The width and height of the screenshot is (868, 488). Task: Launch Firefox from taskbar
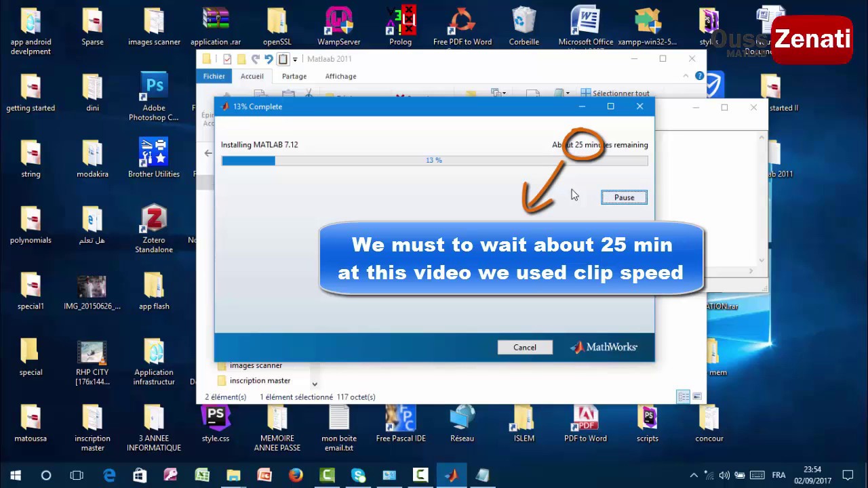click(296, 475)
